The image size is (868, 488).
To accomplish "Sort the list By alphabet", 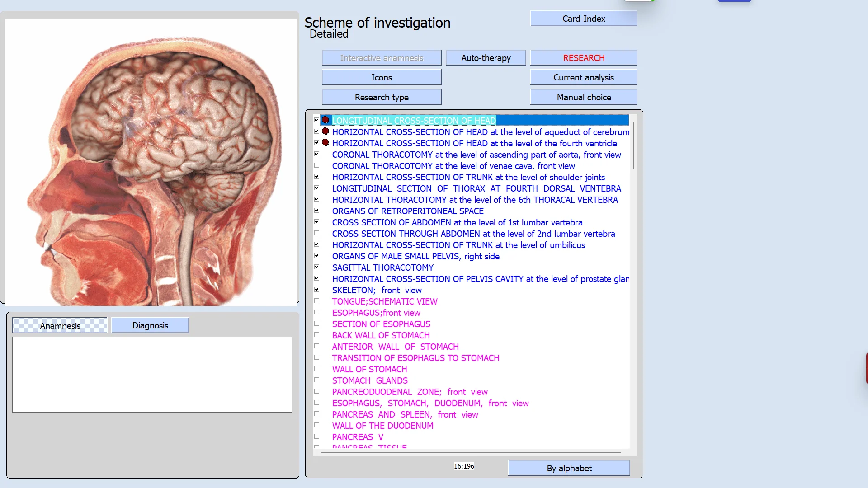I will point(569,468).
